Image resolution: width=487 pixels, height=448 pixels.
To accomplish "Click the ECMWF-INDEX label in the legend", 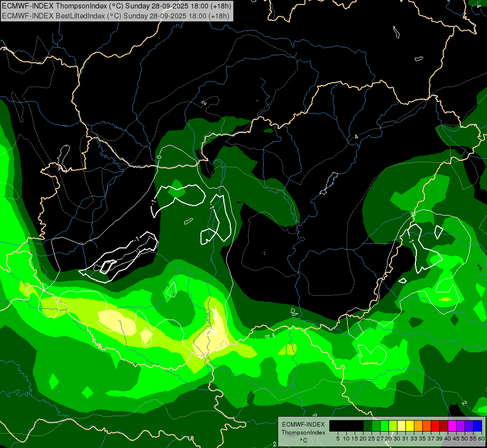I will pyautogui.click(x=303, y=425).
